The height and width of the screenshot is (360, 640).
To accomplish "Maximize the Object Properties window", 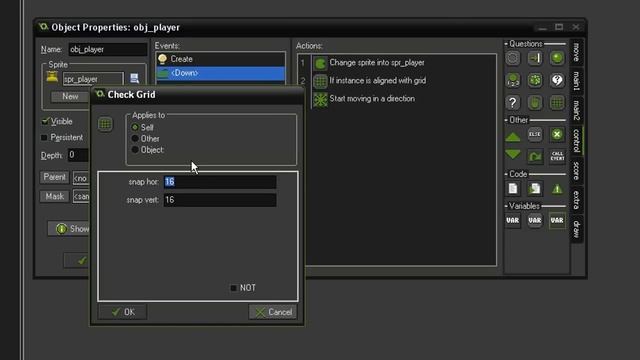I will (559, 27).
